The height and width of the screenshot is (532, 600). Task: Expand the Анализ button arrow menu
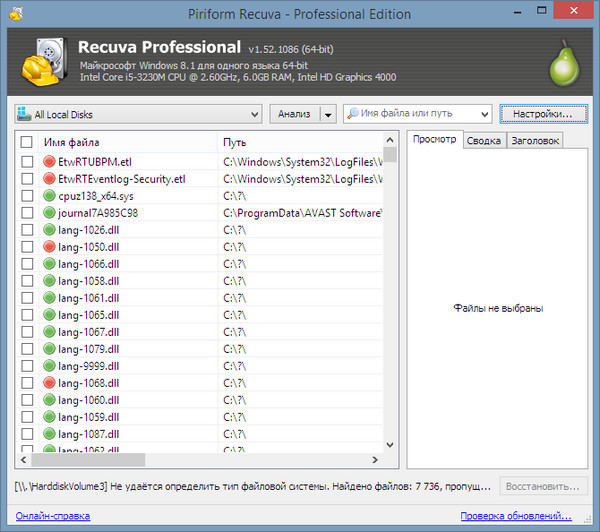click(328, 114)
